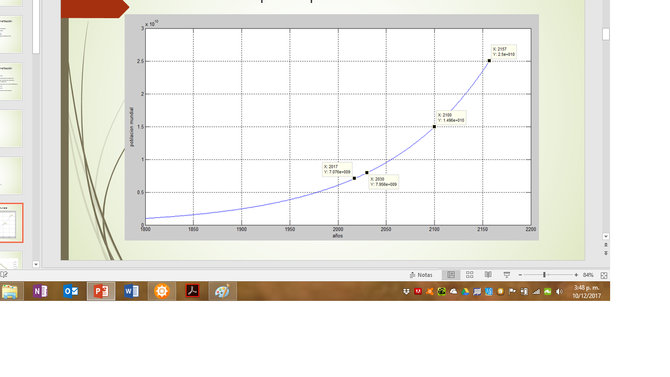This screenshot has height=377, width=670.
Task: Click green circular tray icon
Action: (x=441, y=292)
